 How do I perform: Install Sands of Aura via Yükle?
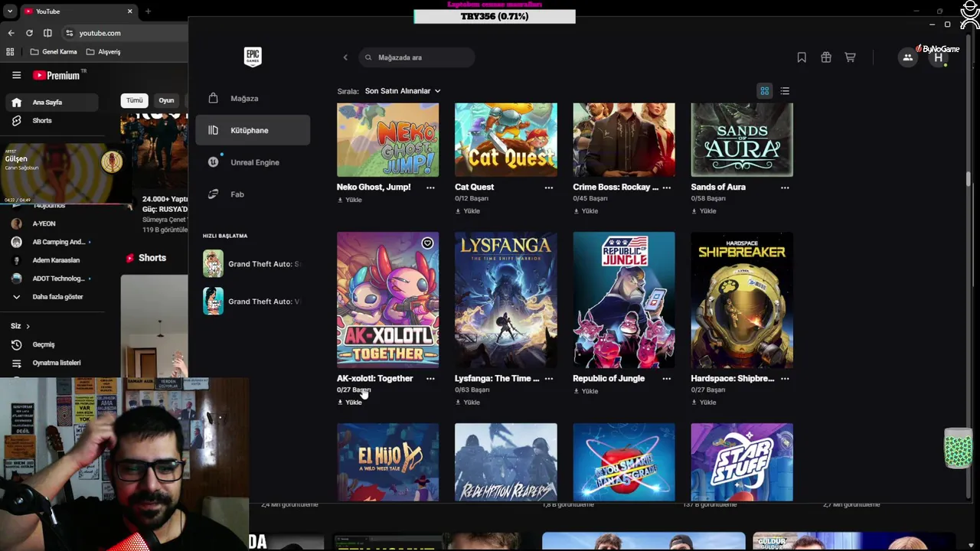pyautogui.click(x=703, y=211)
